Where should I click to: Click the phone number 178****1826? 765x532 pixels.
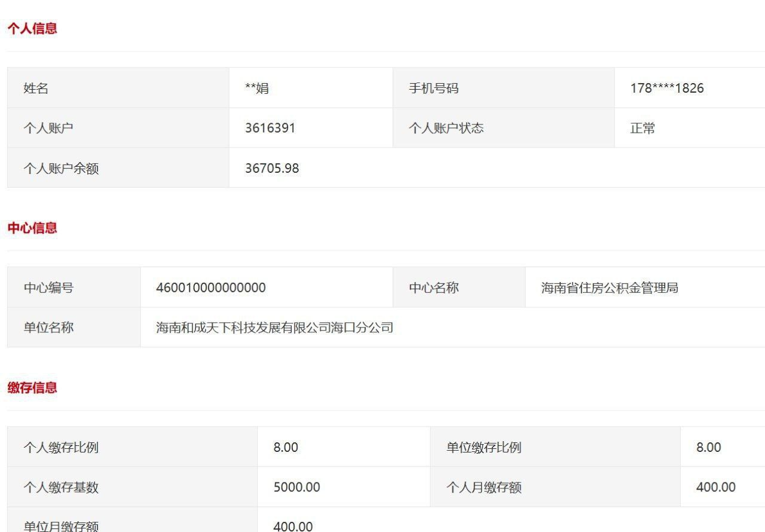point(667,88)
